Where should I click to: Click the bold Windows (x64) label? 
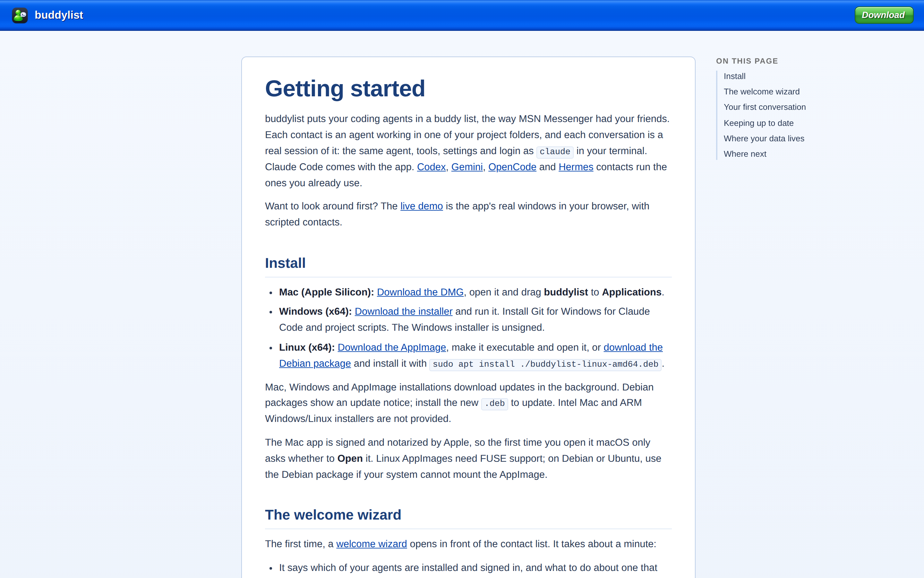[x=315, y=311]
